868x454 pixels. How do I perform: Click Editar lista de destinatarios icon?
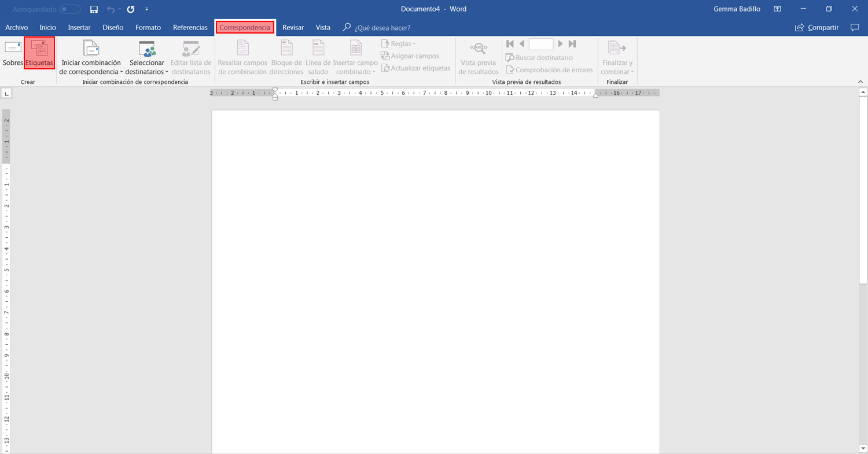(191, 48)
